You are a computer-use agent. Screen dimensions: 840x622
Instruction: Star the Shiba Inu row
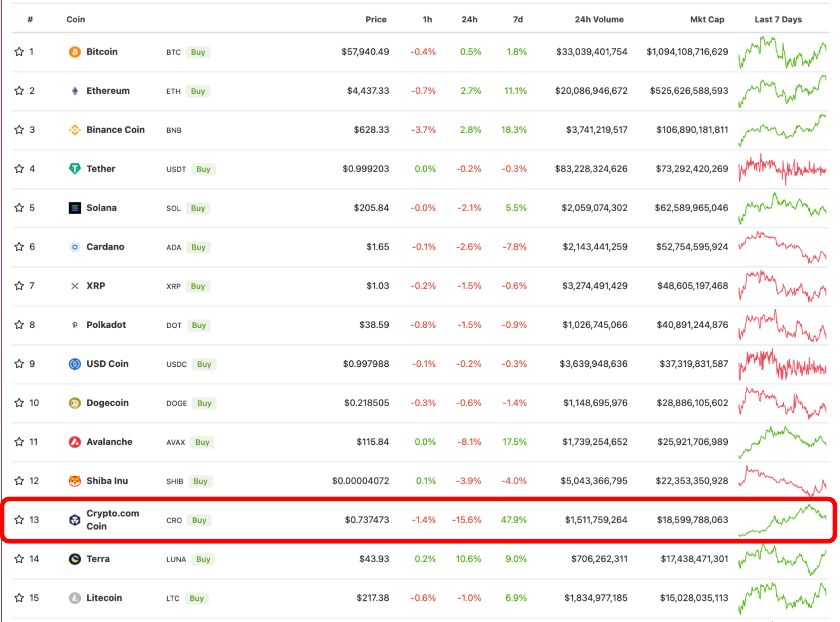point(19,481)
